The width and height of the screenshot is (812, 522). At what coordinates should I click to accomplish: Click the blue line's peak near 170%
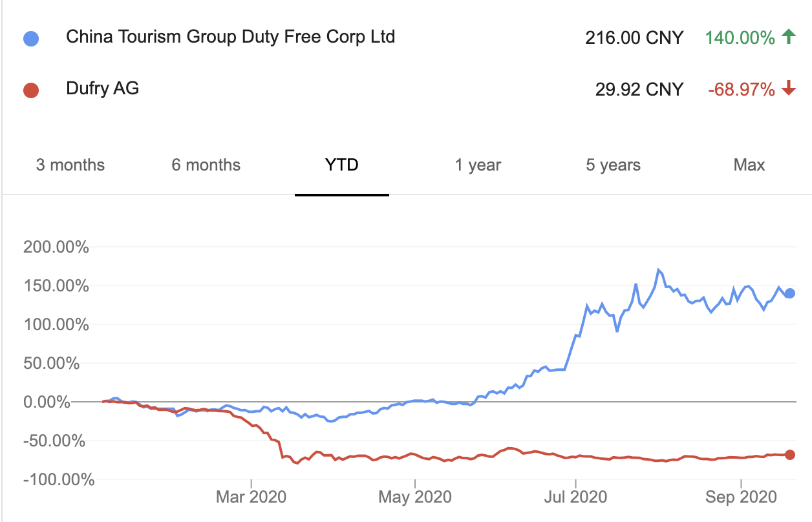658,270
